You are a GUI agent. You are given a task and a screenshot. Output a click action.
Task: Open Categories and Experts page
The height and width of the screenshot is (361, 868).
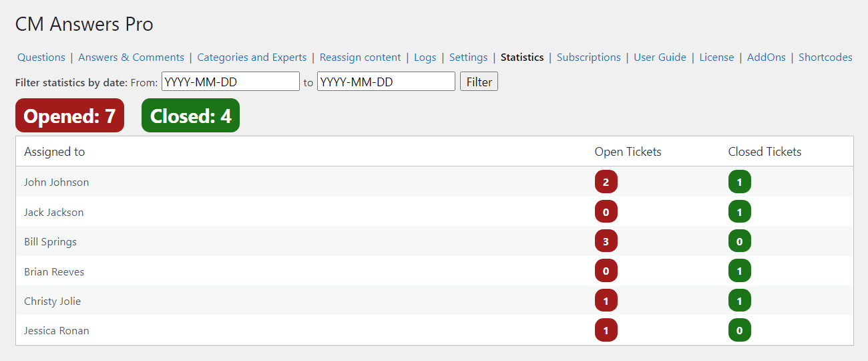pos(252,57)
